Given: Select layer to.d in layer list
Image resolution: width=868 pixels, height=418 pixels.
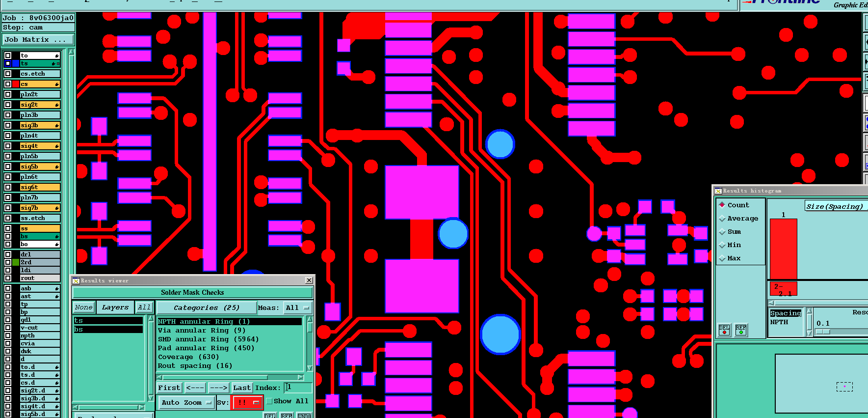Looking at the screenshot, I should click(40, 367).
